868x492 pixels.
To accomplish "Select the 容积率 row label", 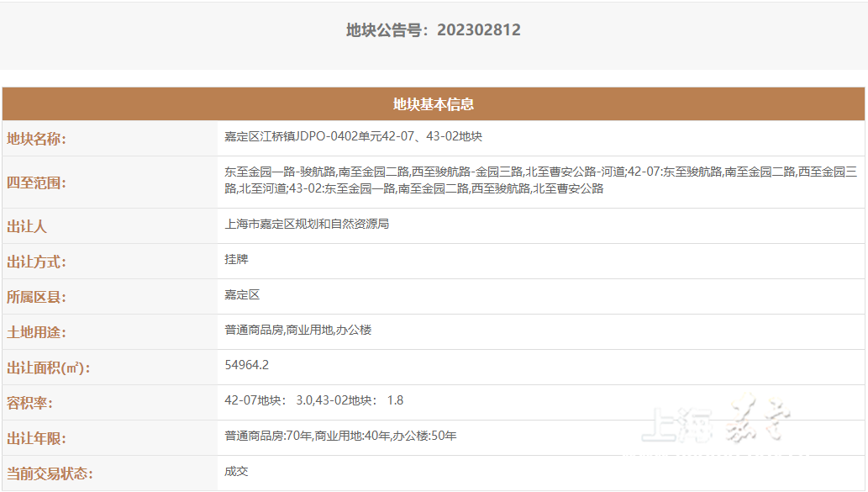I will click(30, 403).
